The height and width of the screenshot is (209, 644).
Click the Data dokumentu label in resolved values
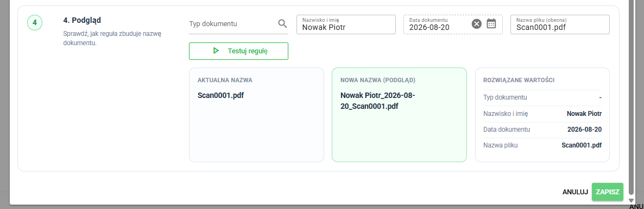[x=507, y=129]
